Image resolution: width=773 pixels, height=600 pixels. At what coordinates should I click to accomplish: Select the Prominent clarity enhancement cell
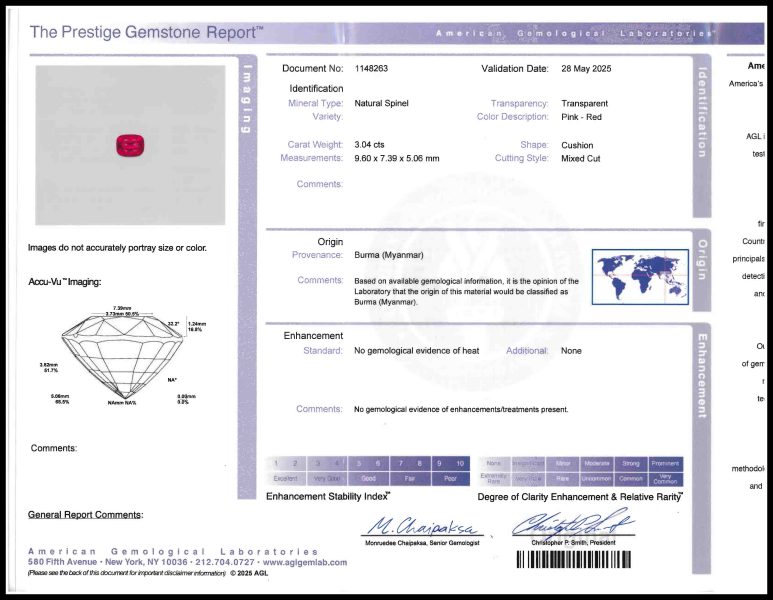coord(665,464)
